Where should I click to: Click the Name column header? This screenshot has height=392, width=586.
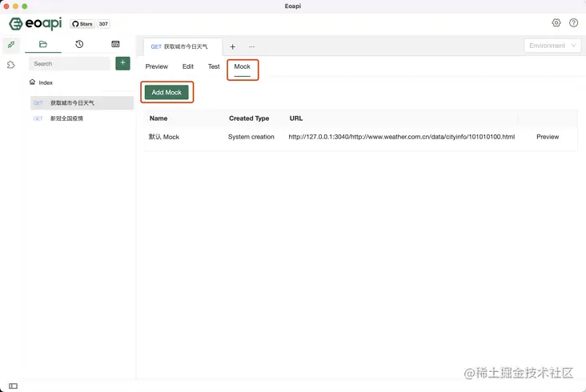coord(159,118)
